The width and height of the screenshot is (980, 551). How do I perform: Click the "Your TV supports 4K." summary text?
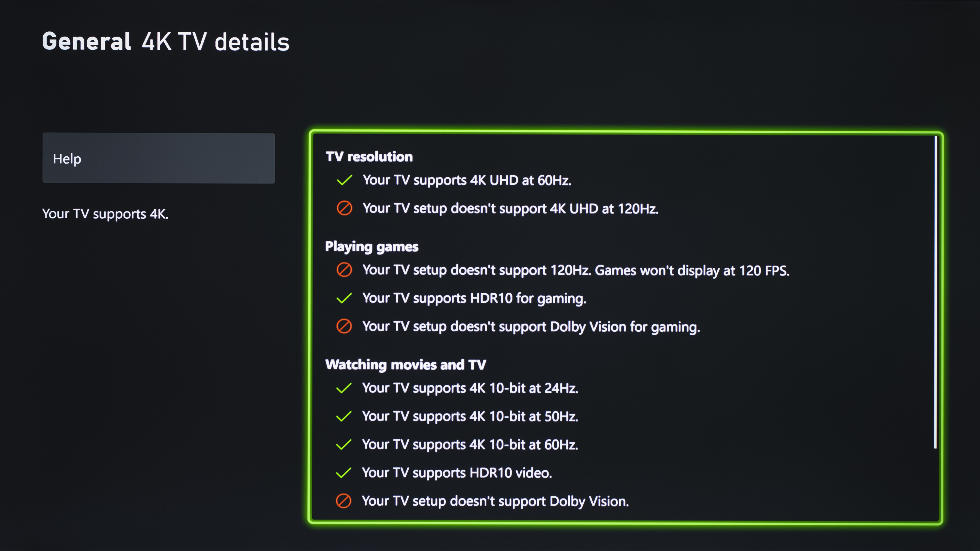click(x=105, y=214)
